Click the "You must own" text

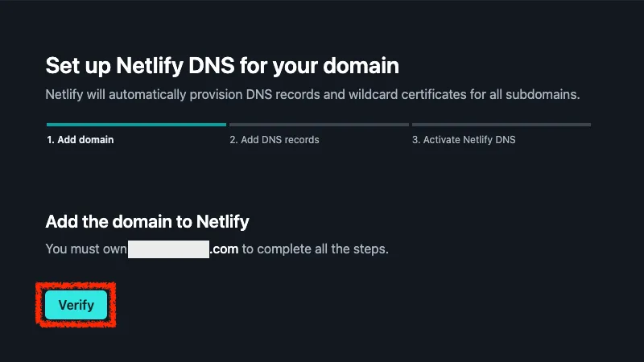pos(86,249)
